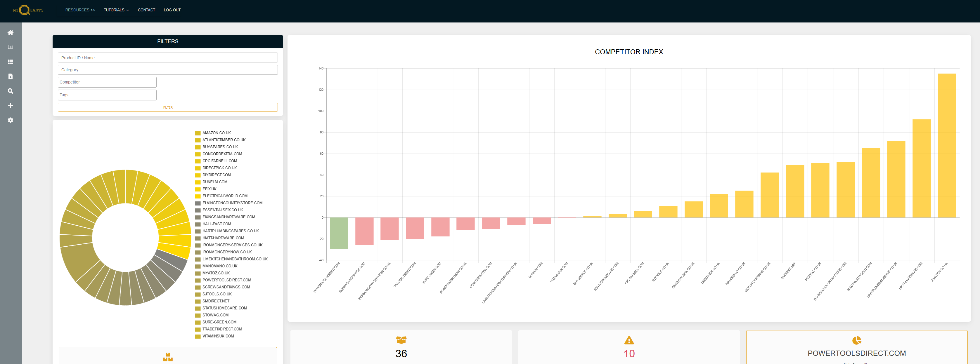980x364 pixels.
Task: Toggle SURE-GREEN.COM legend entry
Action: click(216, 323)
